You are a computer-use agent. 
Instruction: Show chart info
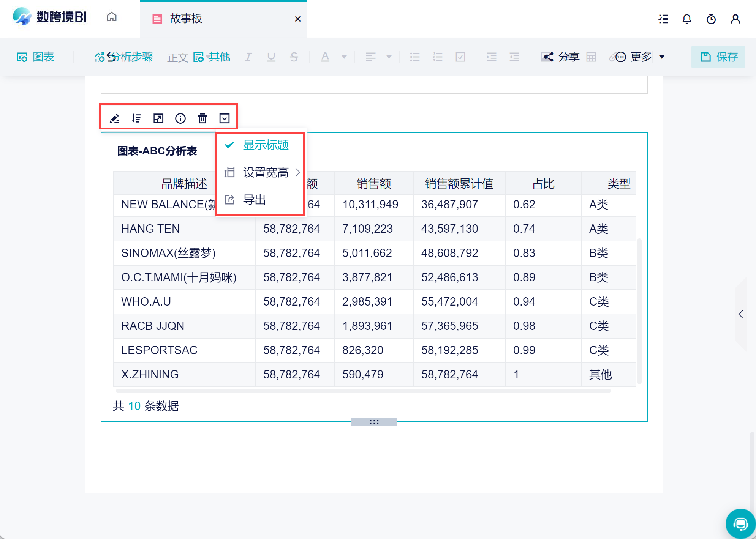pyautogui.click(x=180, y=118)
